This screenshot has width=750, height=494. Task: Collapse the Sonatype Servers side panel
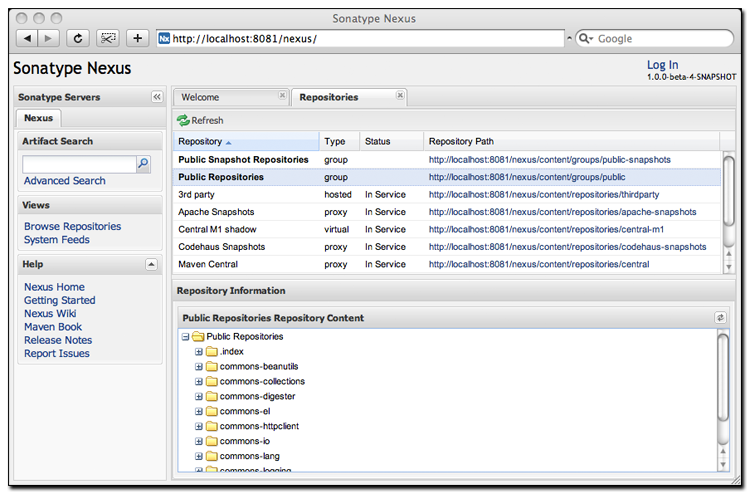click(156, 97)
